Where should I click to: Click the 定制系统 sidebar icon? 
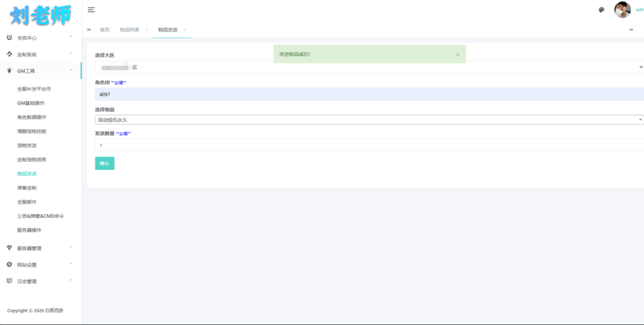(x=9, y=54)
